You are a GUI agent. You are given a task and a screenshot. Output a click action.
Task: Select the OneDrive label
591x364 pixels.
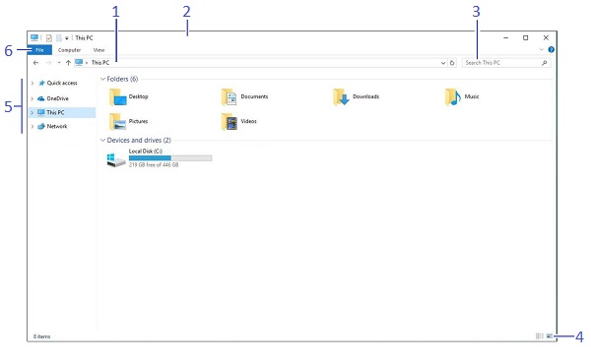coord(58,98)
